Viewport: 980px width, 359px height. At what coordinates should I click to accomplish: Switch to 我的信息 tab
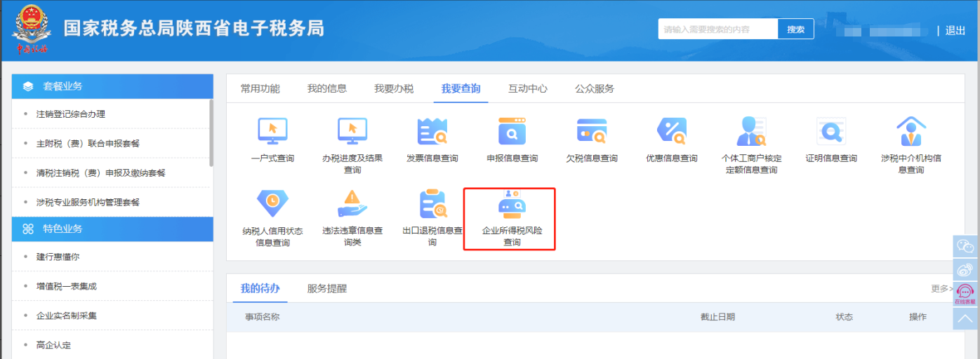point(327,88)
